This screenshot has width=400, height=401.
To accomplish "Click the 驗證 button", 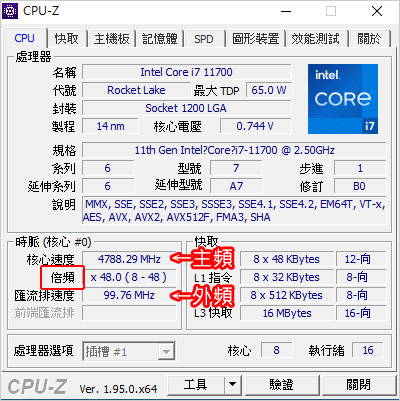I will 282,384.
